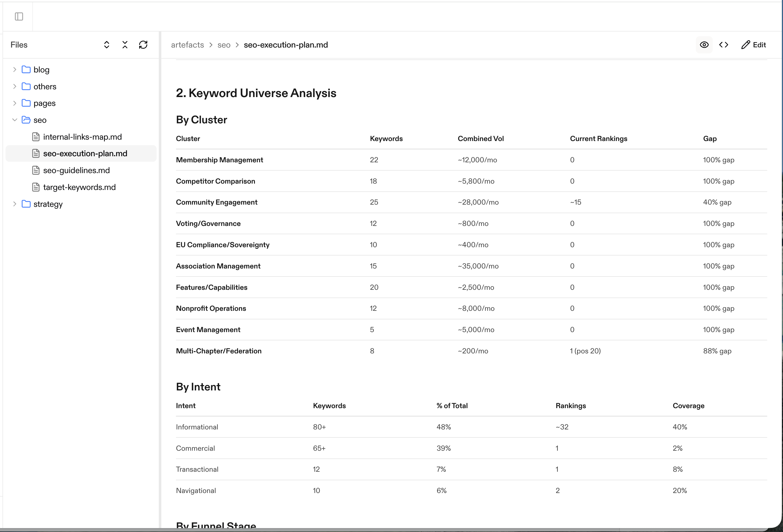
Task: Open target-keywords.md file
Action: click(79, 187)
